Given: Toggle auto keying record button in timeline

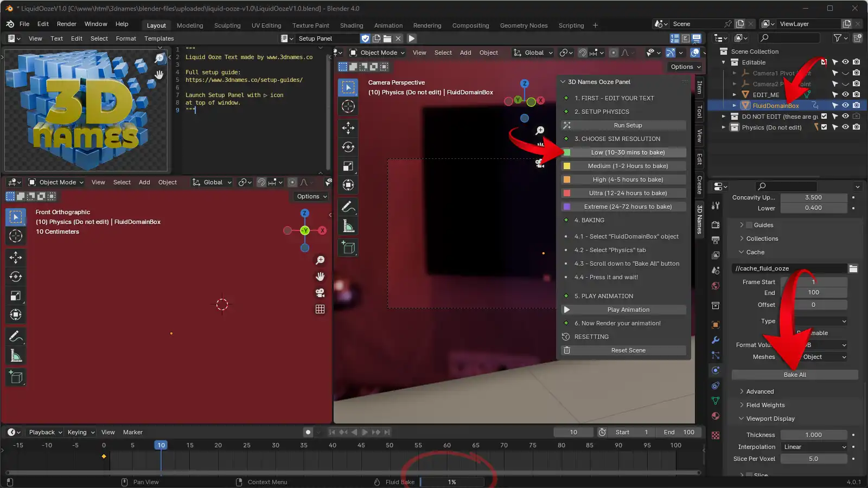Looking at the screenshot, I should (x=308, y=432).
